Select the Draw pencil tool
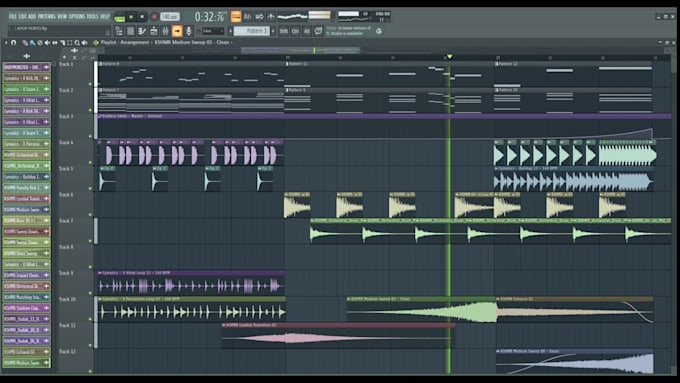 (x=25, y=43)
